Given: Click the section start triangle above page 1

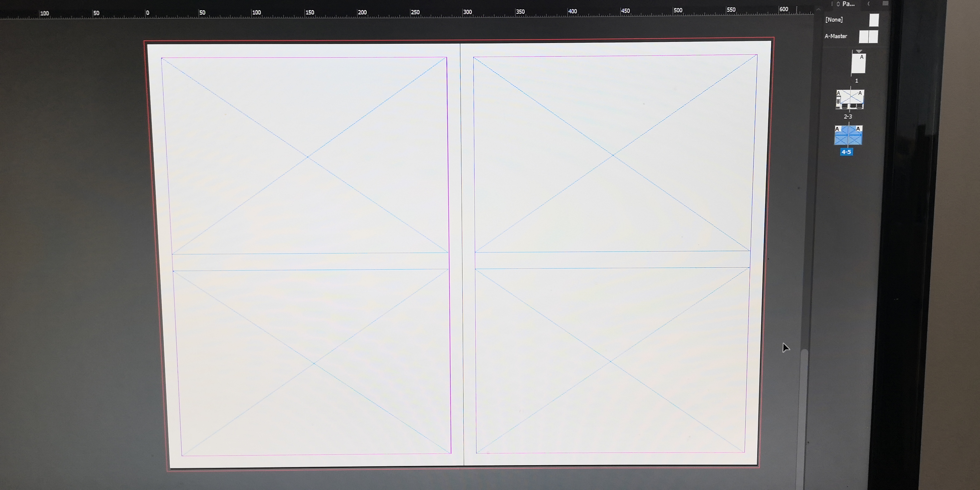Looking at the screenshot, I should pyautogui.click(x=859, y=51).
